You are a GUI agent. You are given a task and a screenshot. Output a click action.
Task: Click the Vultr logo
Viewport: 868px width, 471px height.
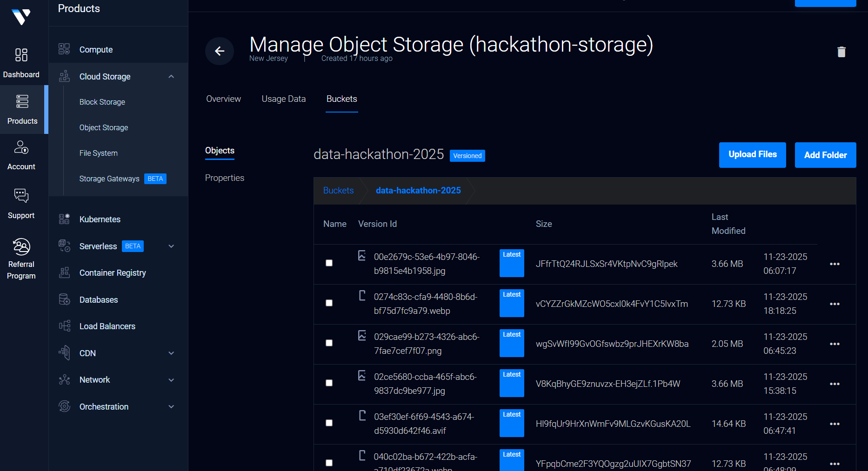pyautogui.click(x=21, y=17)
